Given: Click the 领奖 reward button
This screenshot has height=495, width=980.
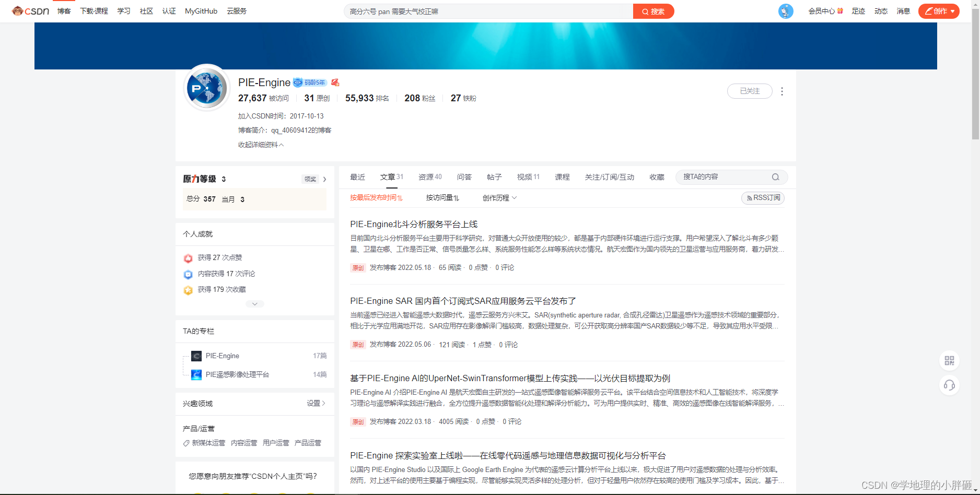Looking at the screenshot, I should tap(310, 179).
